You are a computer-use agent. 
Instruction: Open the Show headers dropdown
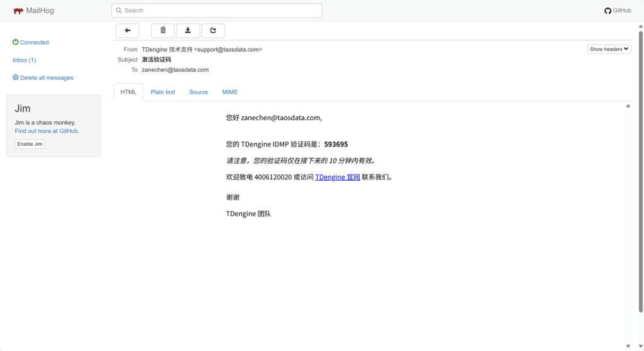pyautogui.click(x=609, y=49)
